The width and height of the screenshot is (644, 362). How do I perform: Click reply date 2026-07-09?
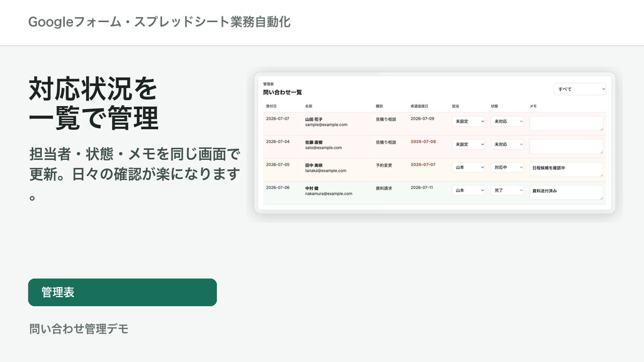[x=422, y=119]
